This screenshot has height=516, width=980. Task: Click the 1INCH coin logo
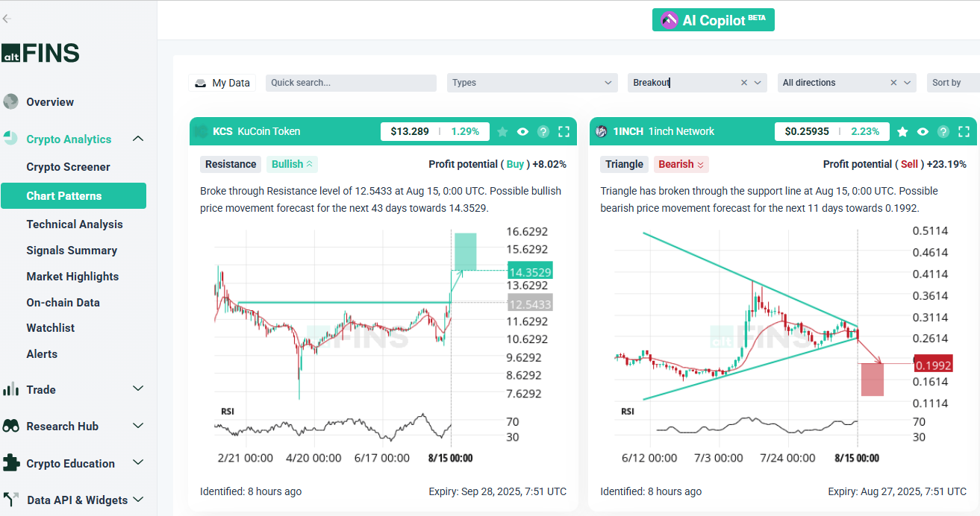(x=601, y=132)
